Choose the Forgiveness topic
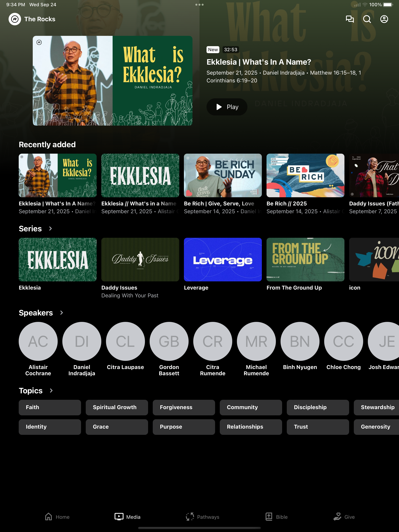This screenshot has height=532, width=399. [184, 407]
